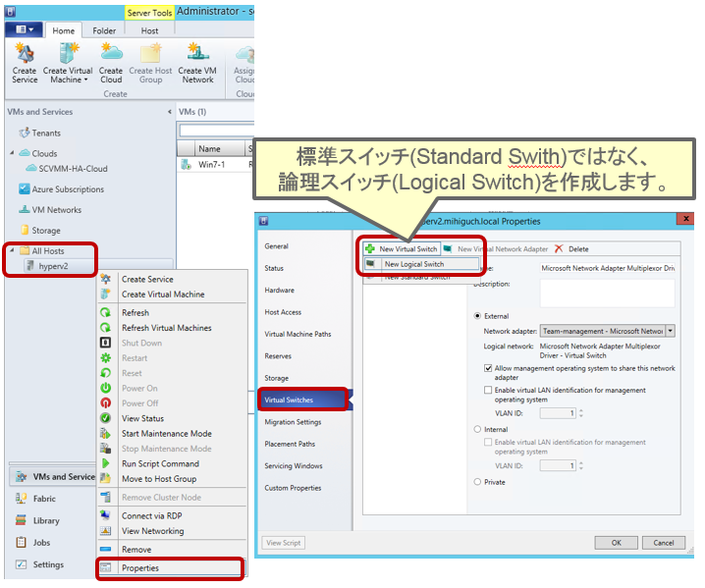Viewport: 705px width, 588px height.
Task: Select the VM Networks icon
Action: pos(25,209)
